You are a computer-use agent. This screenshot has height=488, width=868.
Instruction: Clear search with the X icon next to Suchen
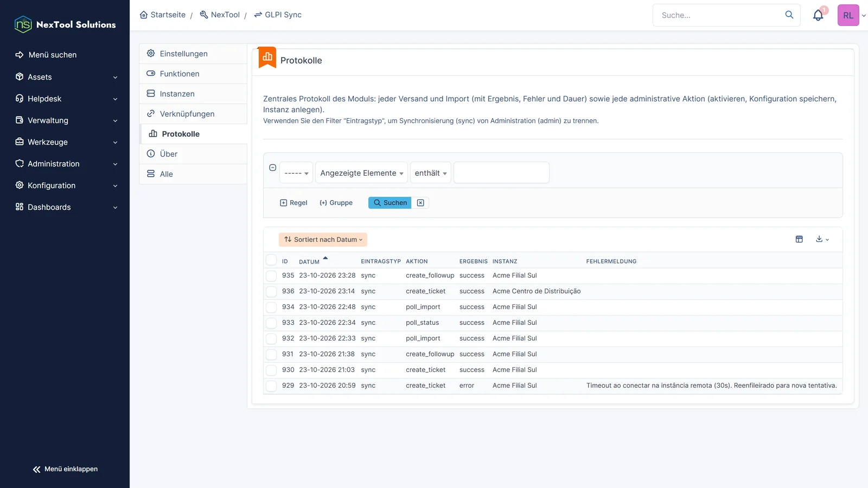[420, 203]
